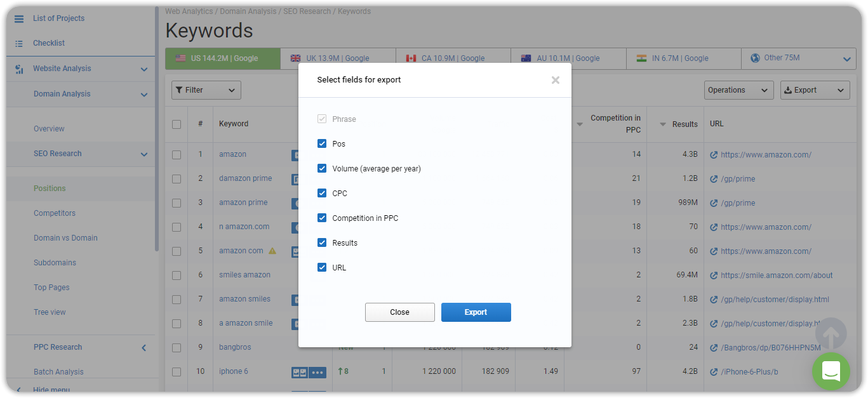The height and width of the screenshot is (398, 868).
Task: Click the sort arrow for Results column
Action: coord(663,124)
